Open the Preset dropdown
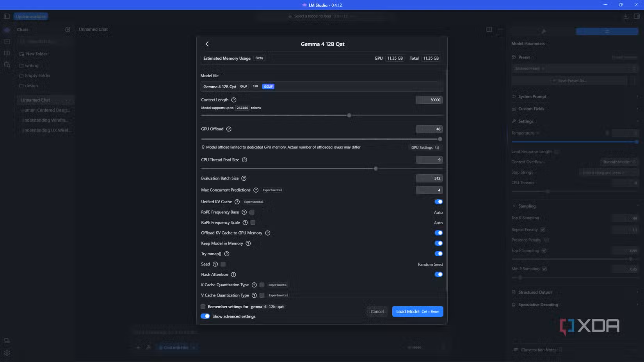644x362 pixels. coord(575,69)
